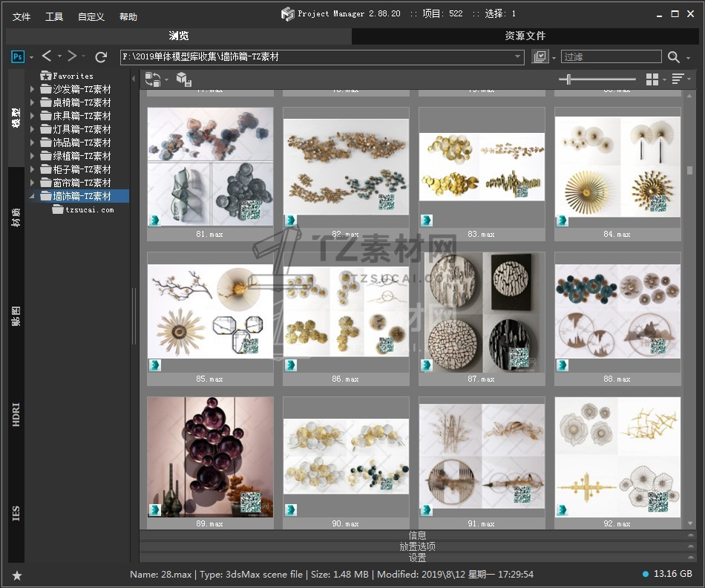Expand the 信息 panel
Screen dimensions: 705x588
pos(417,535)
